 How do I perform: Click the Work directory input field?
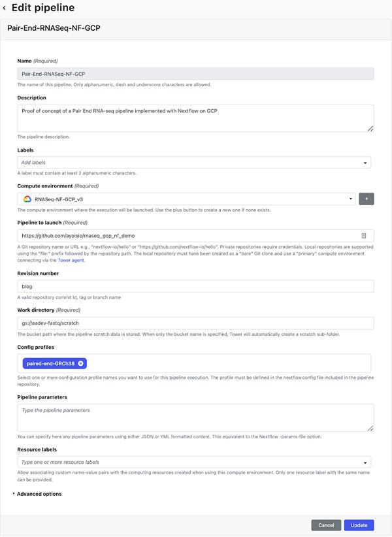tap(195, 323)
